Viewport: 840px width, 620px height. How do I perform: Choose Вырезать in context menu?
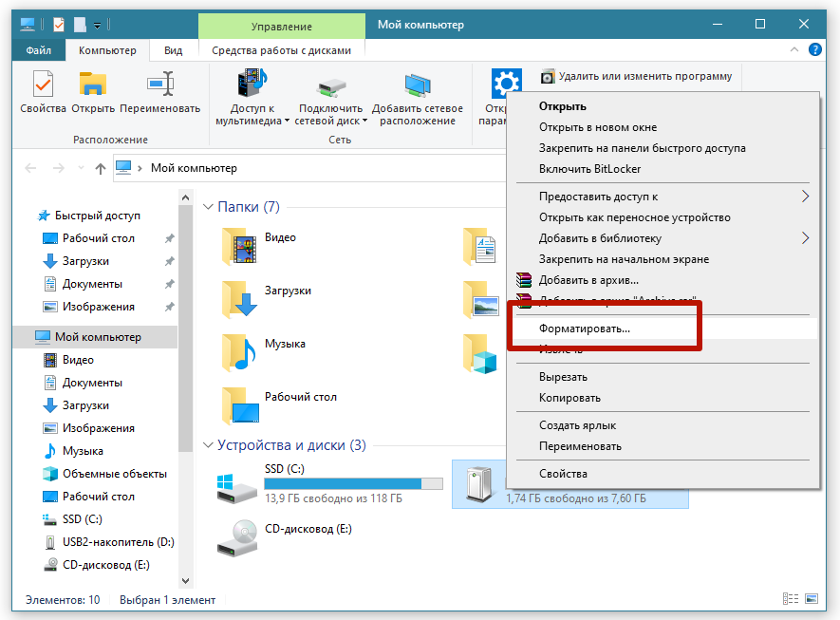[663, 377]
